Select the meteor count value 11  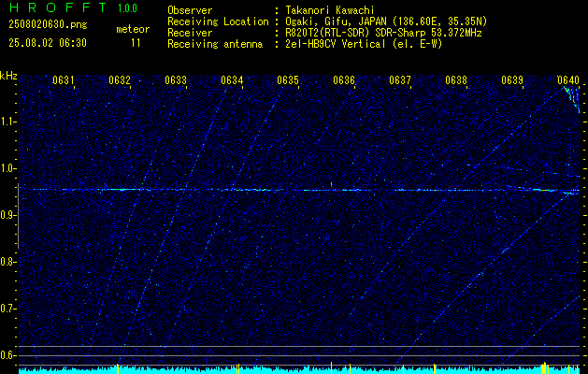coord(136,43)
